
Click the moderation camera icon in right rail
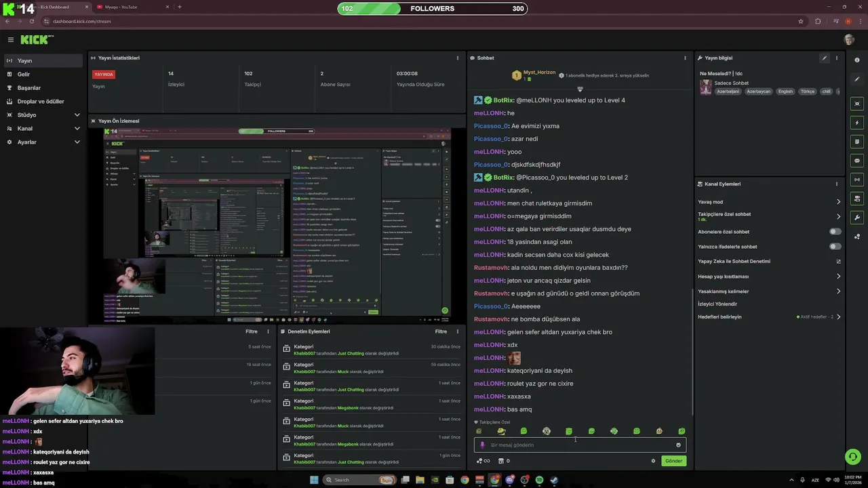coord(857,199)
